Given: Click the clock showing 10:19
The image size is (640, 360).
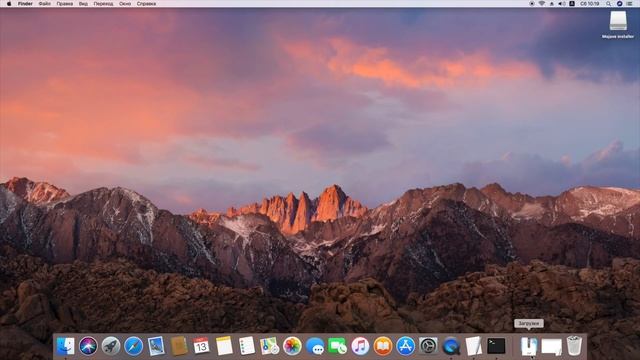Looking at the screenshot, I should pos(590,4).
